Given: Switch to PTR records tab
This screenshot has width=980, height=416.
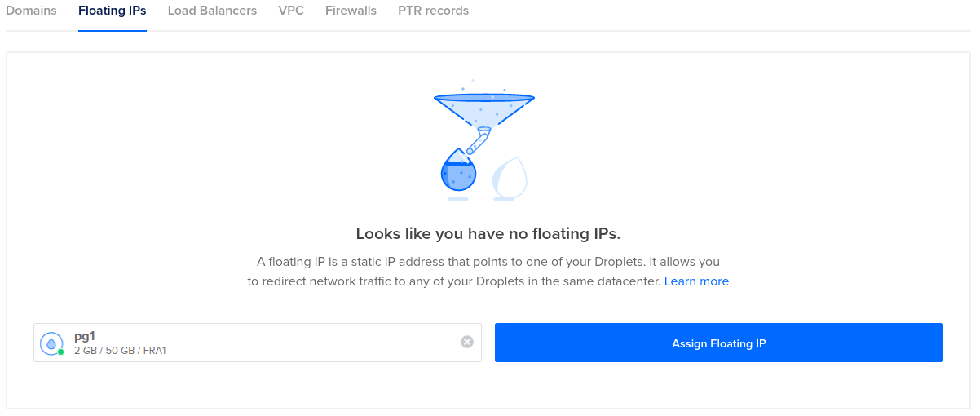Looking at the screenshot, I should point(433,11).
